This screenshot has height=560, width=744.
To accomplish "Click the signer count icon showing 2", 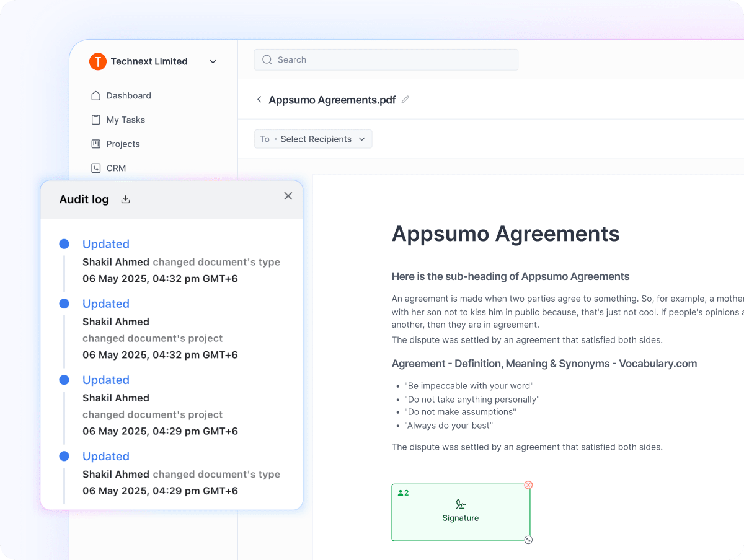I will tap(403, 493).
